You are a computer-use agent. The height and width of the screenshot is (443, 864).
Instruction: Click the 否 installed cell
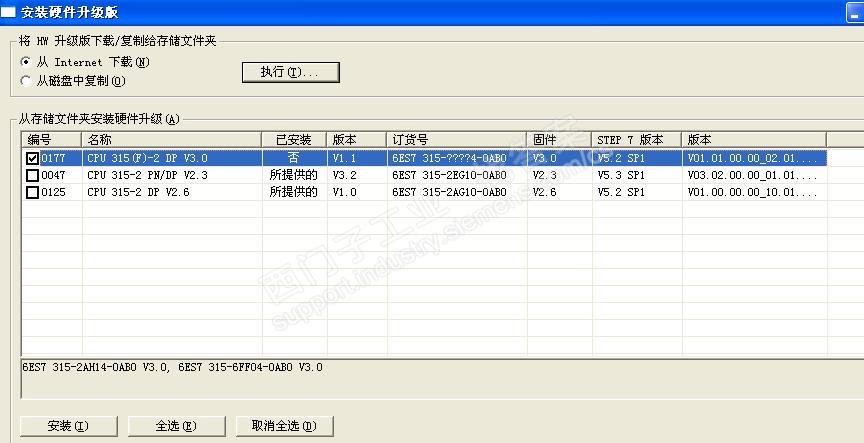(x=294, y=158)
